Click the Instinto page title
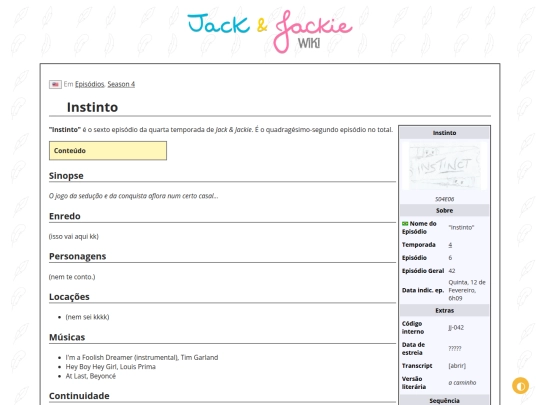The height and width of the screenshot is (405, 540). tap(92, 107)
